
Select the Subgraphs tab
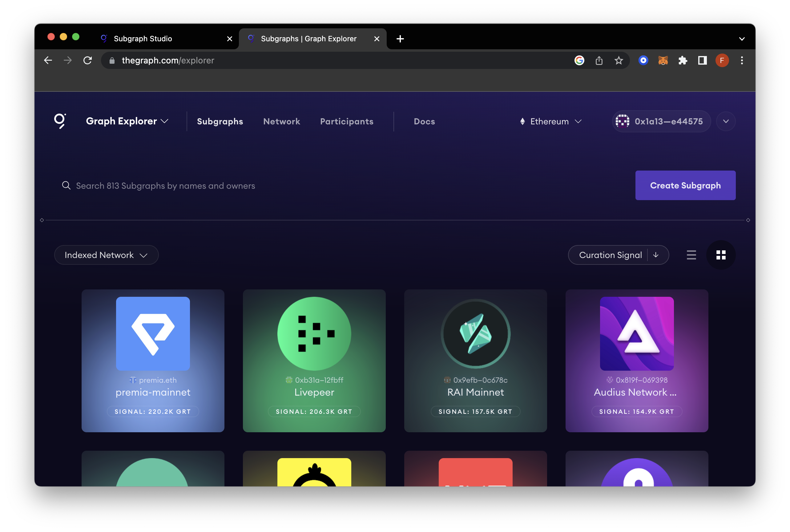(220, 121)
